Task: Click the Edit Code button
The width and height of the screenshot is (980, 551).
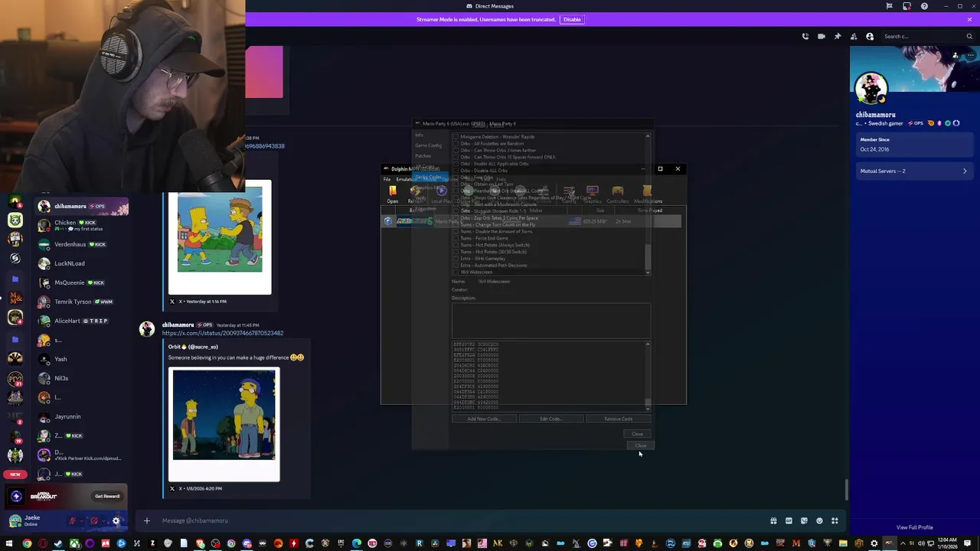Action: pos(550,419)
